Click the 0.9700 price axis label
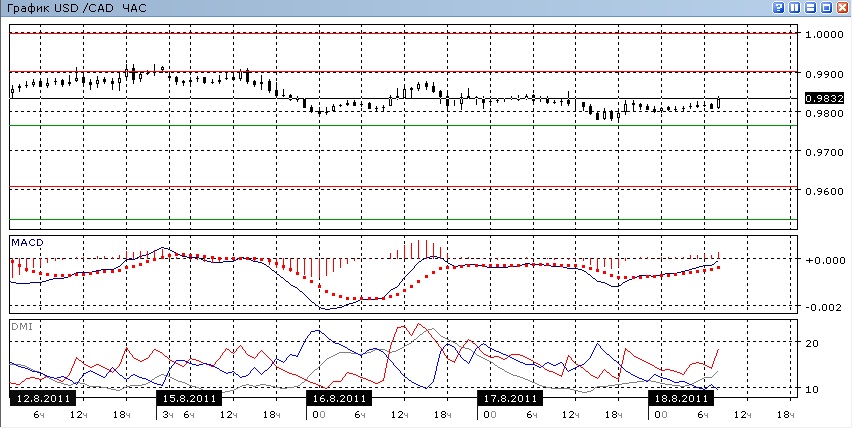Image resolution: width=852 pixels, height=428 pixels. click(x=824, y=153)
